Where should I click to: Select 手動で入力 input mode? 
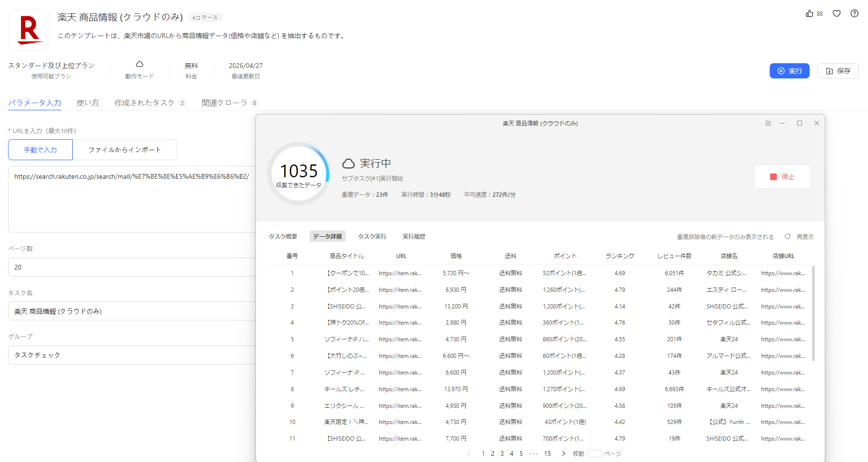click(40, 150)
